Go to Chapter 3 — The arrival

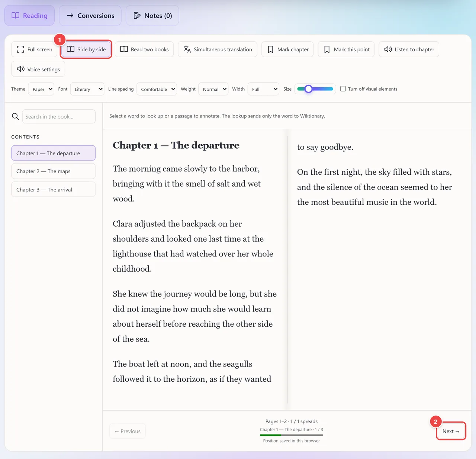54,190
